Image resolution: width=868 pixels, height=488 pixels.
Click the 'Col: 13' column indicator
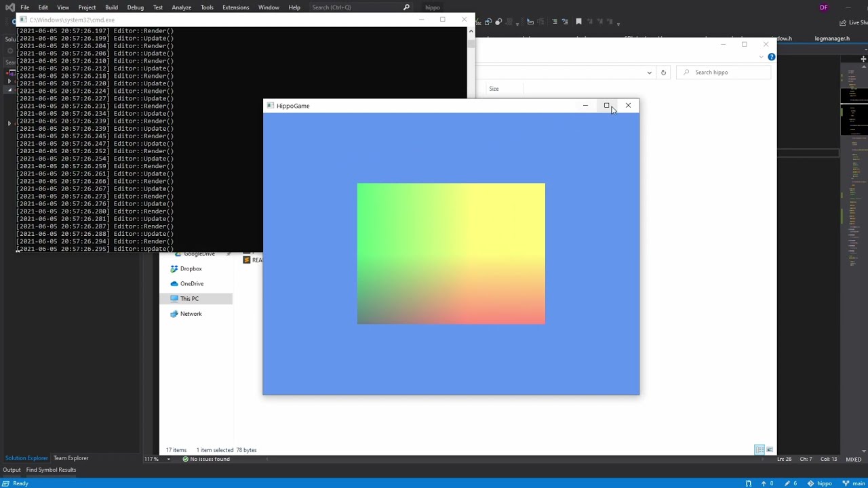[829, 460]
